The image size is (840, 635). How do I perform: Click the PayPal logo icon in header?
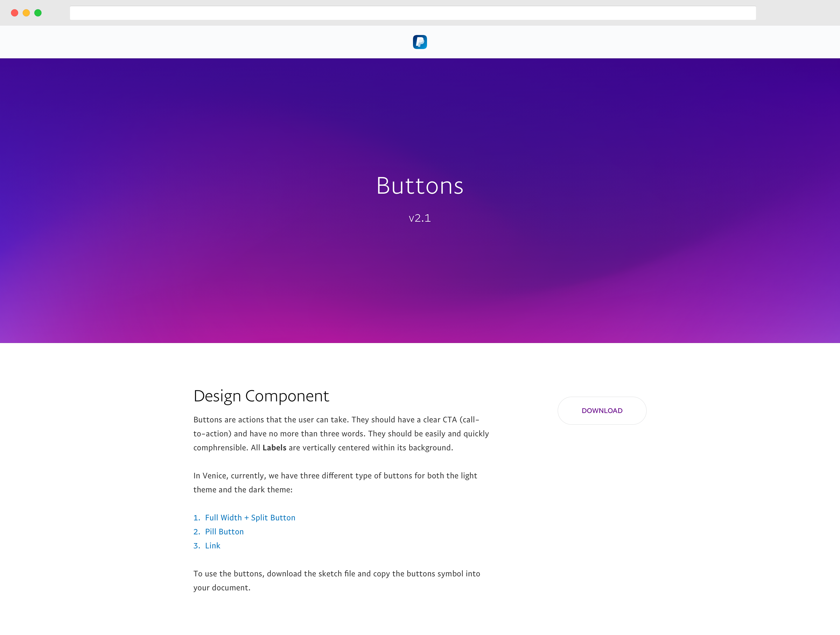420,42
